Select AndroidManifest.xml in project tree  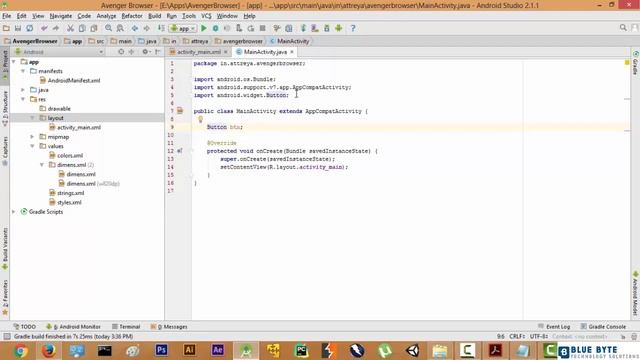(70, 80)
